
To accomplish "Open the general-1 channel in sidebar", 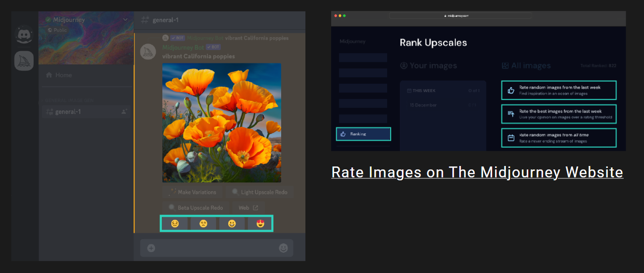I will point(85,112).
